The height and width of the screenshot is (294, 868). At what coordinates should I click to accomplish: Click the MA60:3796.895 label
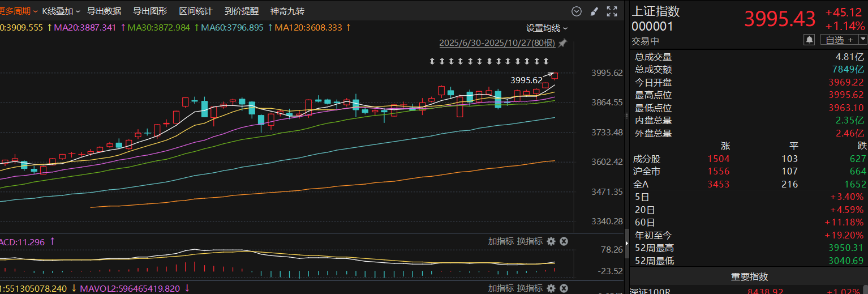coord(232,28)
